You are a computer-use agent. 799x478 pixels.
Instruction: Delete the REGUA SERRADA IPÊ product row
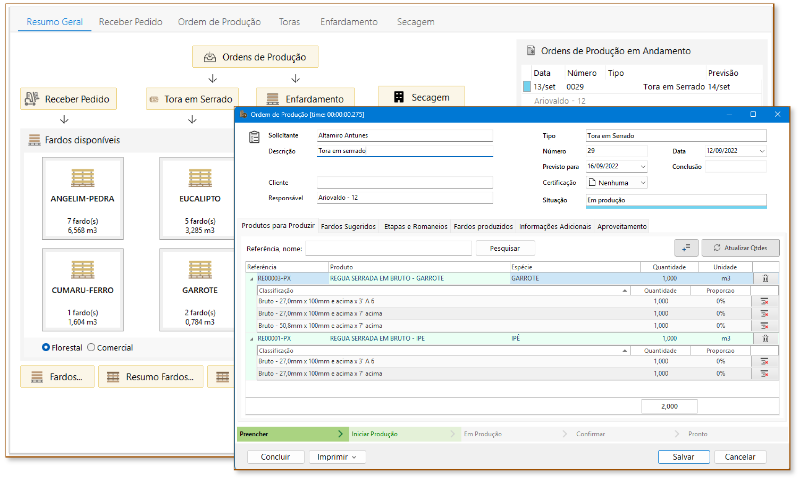(765, 340)
